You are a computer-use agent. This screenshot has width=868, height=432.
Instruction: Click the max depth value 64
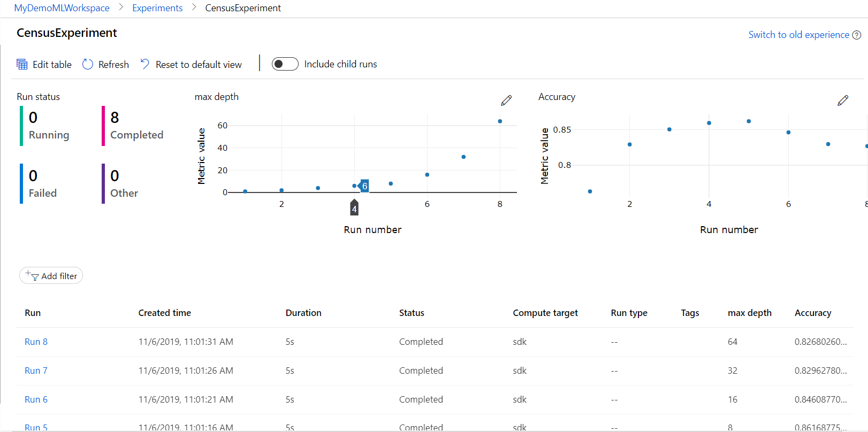pos(733,342)
